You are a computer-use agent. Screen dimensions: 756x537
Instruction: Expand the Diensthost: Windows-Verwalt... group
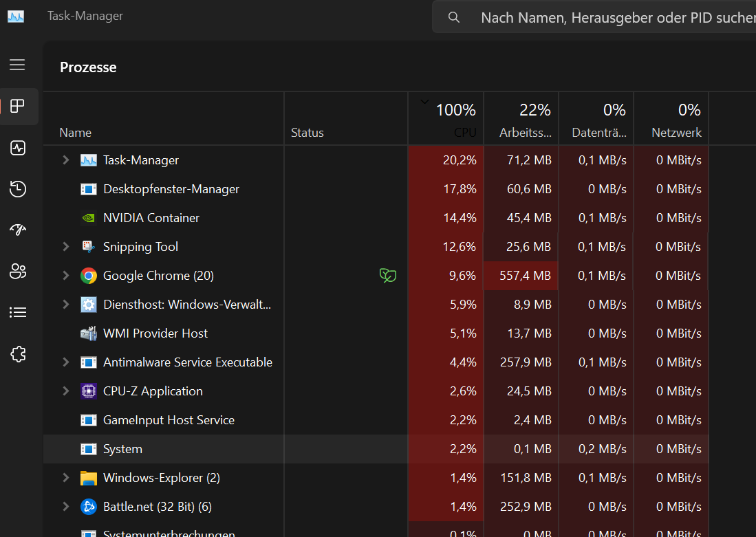[x=66, y=305]
